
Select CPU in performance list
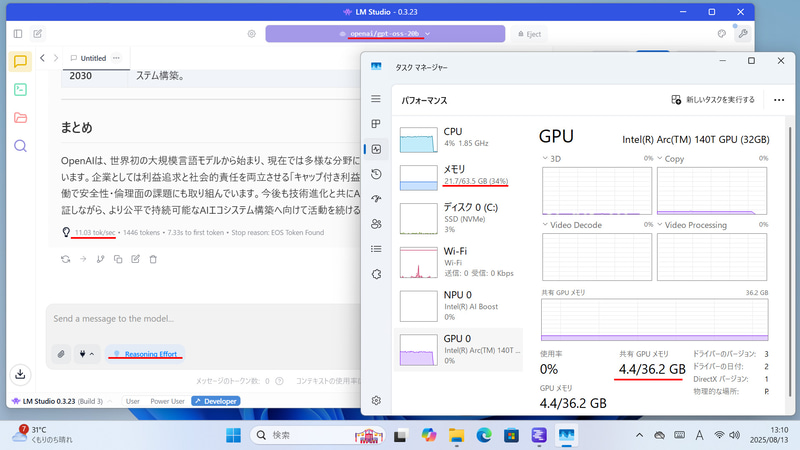click(459, 140)
